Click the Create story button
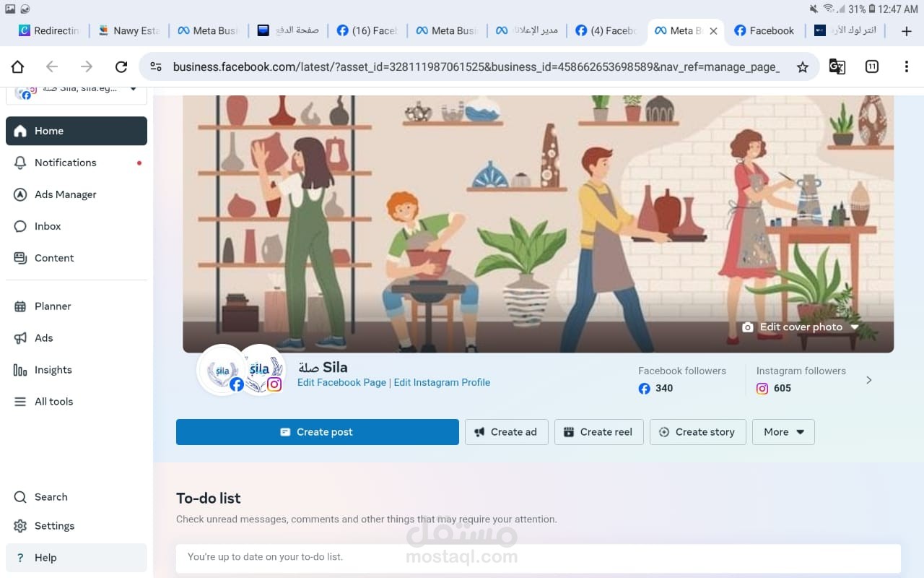 (x=697, y=432)
